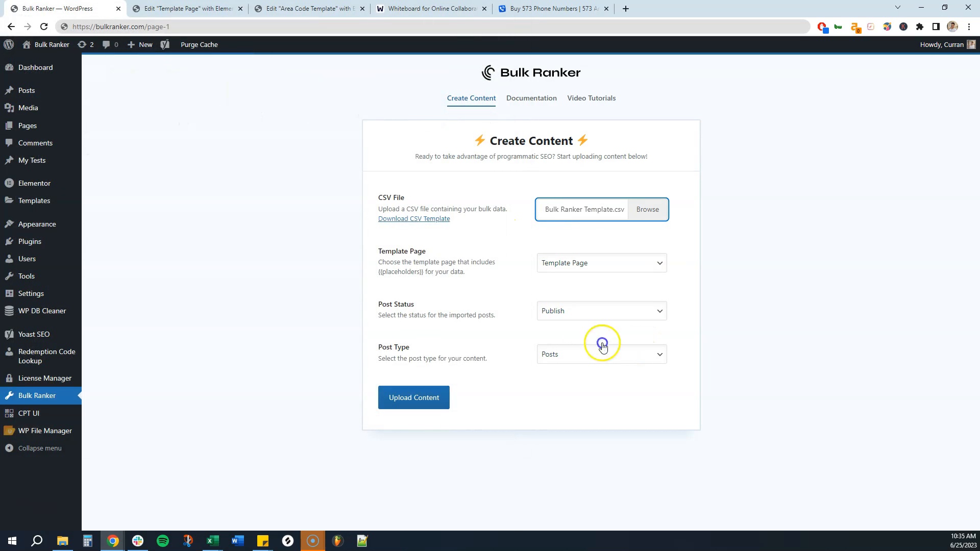Viewport: 980px width, 551px height.
Task: Switch to the Documentation tab
Action: pos(531,98)
